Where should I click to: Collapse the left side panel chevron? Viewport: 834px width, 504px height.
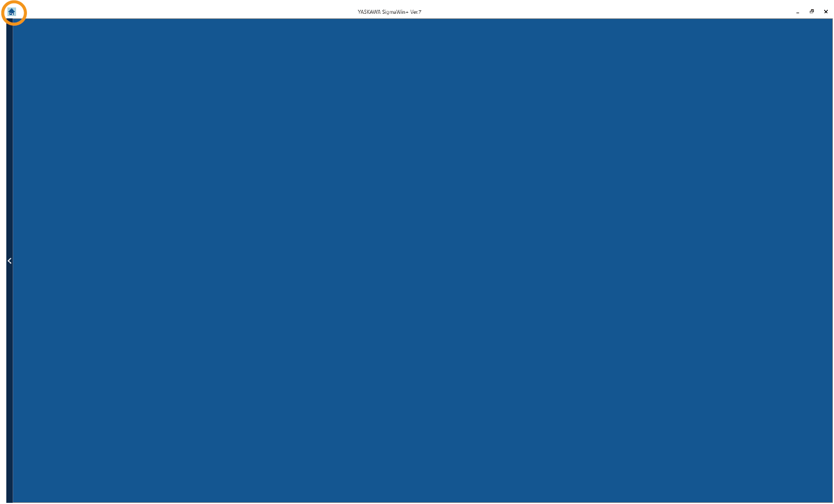point(9,261)
